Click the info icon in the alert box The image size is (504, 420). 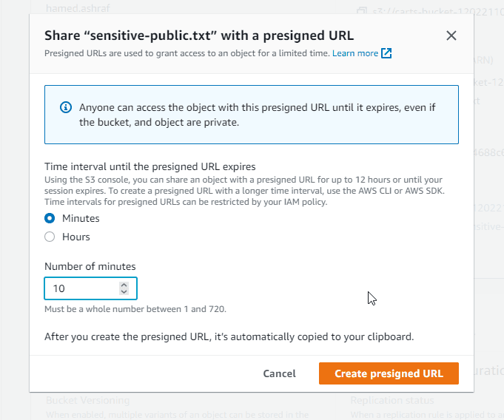pos(65,108)
